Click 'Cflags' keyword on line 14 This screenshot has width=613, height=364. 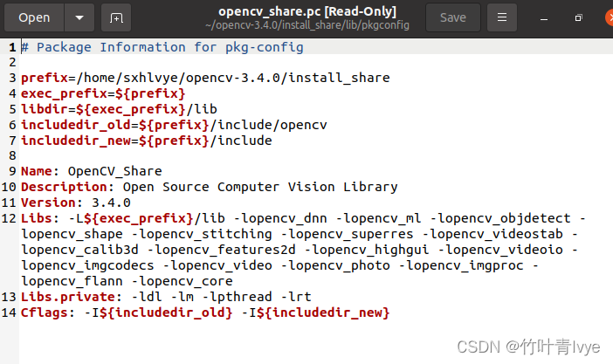point(45,312)
